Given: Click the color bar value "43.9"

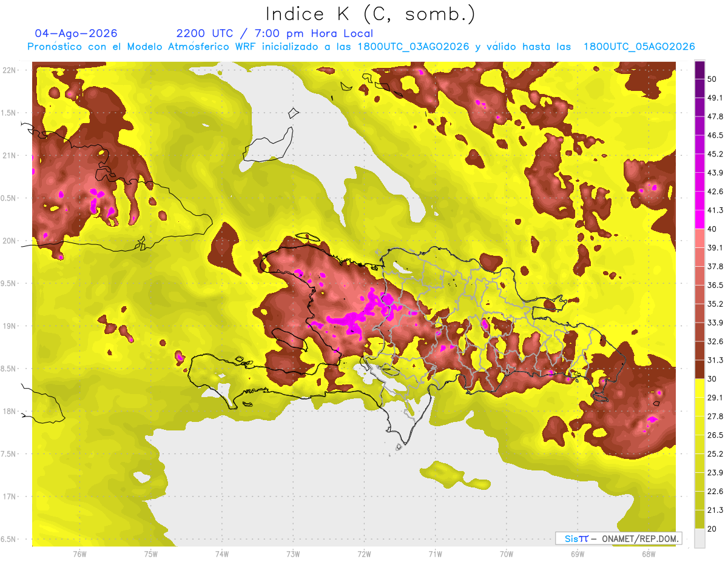Looking at the screenshot, I should click(715, 173).
